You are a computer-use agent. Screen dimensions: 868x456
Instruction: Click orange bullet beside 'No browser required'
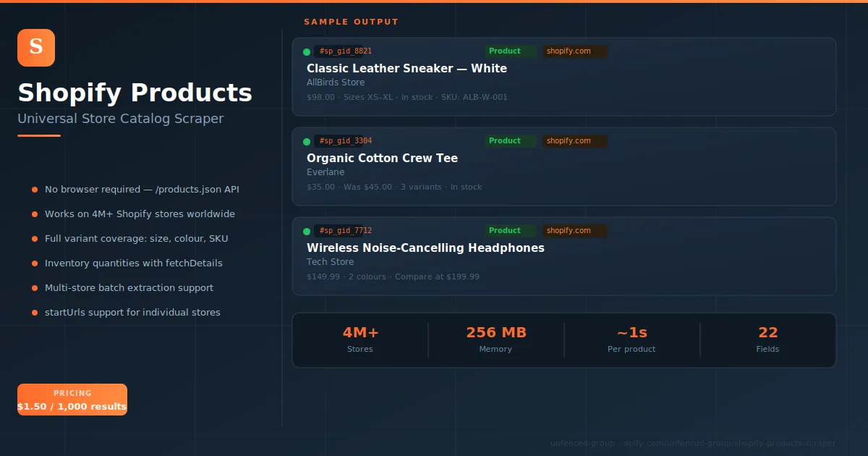click(35, 190)
